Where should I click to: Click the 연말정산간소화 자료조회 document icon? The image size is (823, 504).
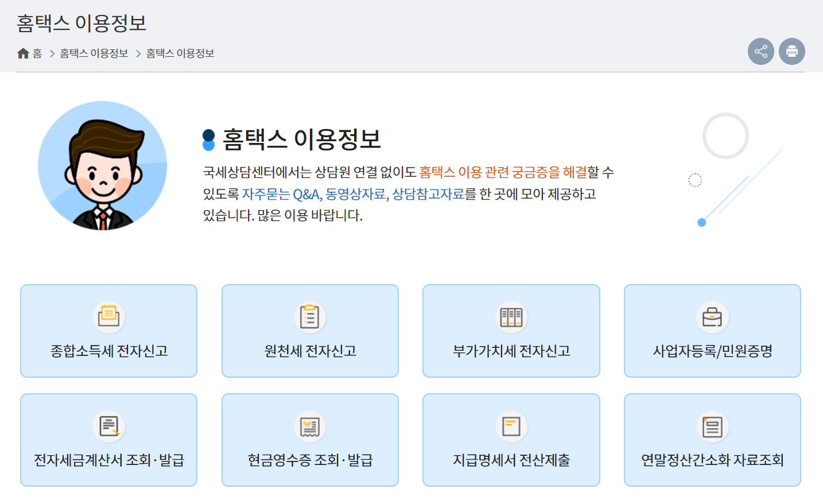click(712, 425)
